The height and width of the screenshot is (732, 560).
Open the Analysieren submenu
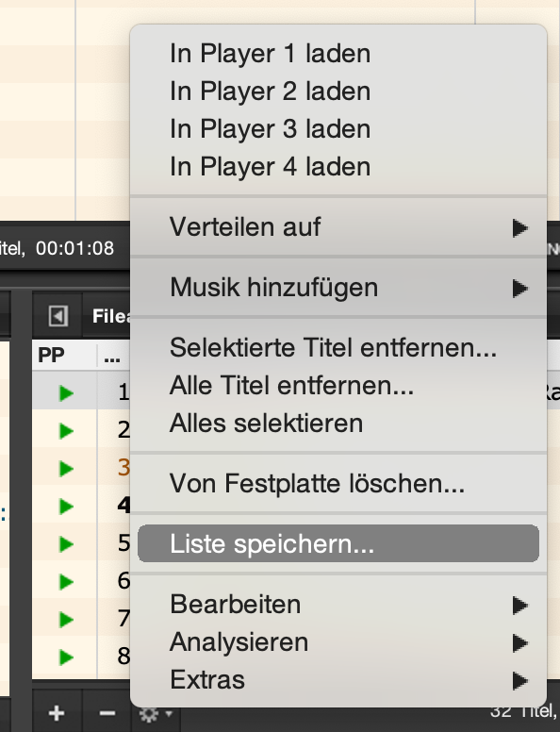coord(338,642)
